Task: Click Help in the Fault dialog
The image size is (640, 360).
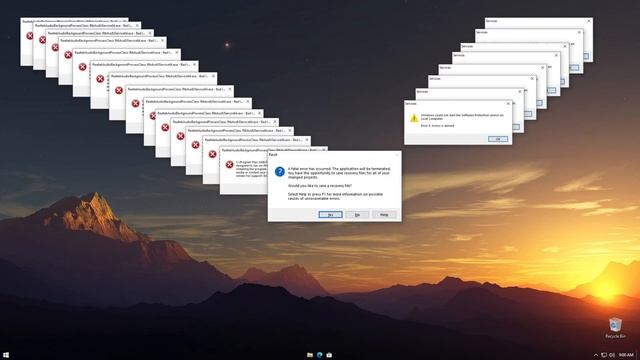Action: coord(384,215)
